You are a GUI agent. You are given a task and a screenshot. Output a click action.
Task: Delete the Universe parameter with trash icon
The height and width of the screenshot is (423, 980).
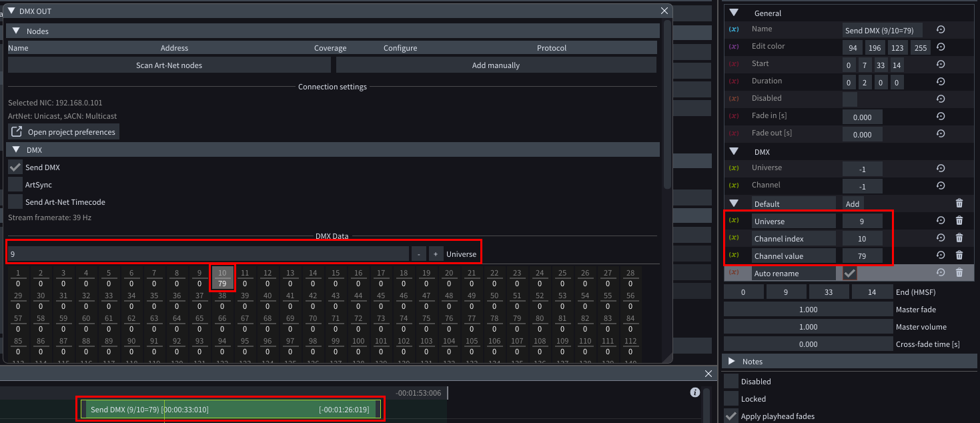pos(959,220)
